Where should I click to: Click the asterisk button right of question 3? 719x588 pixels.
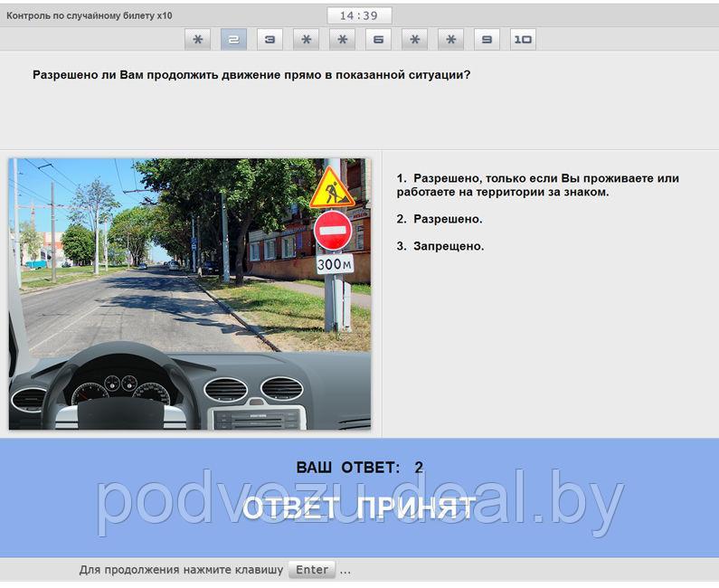point(306,39)
